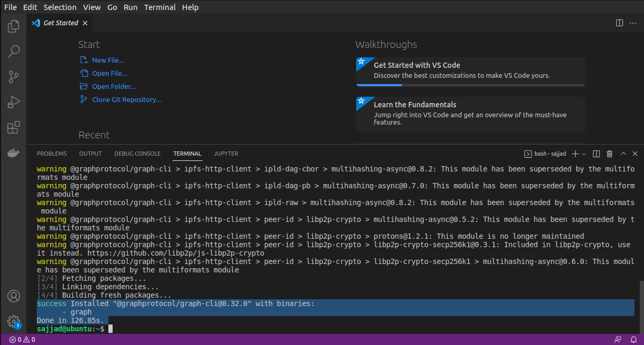Open the Search view icon
The image size is (644, 345).
click(x=14, y=51)
